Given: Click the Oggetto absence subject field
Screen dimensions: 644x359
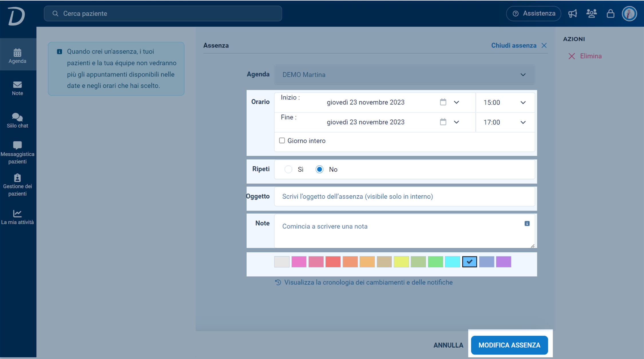Looking at the screenshot, I should (405, 197).
